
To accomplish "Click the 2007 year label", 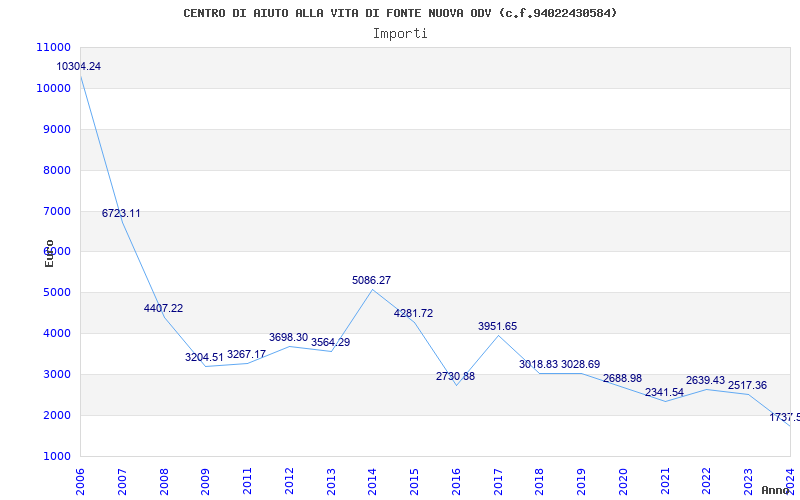I will [x=122, y=480].
